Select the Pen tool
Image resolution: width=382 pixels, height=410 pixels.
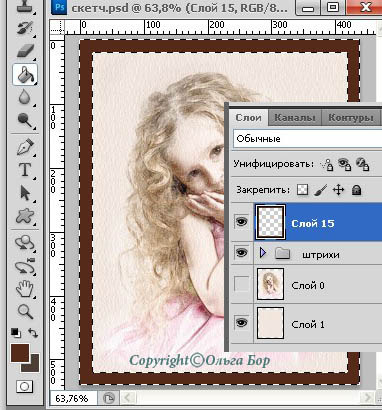(25, 147)
